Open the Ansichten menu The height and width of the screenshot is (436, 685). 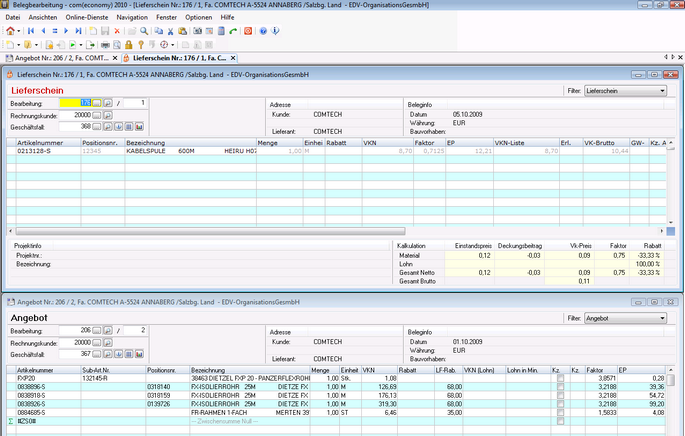pyautogui.click(x=43, y=17)
